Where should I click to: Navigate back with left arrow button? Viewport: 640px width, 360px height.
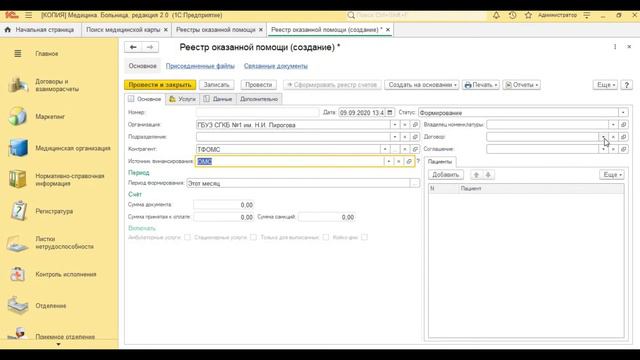tap(133, 47)
